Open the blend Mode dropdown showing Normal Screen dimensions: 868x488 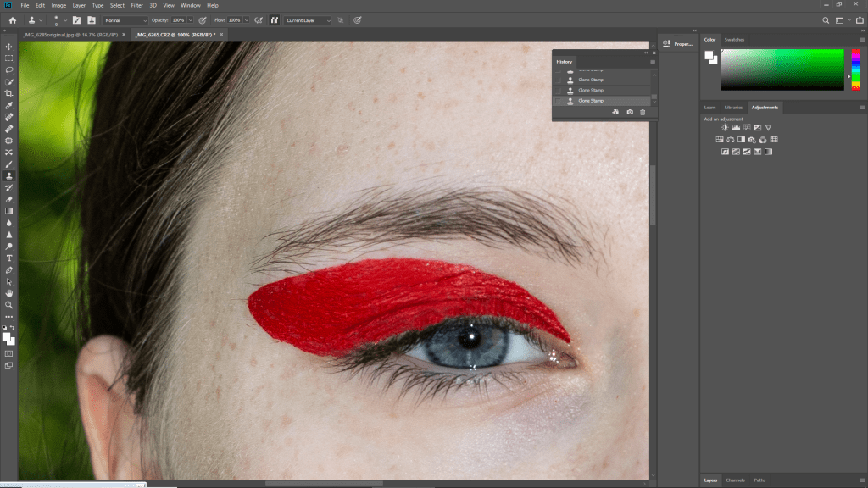(x=125, y=19)
